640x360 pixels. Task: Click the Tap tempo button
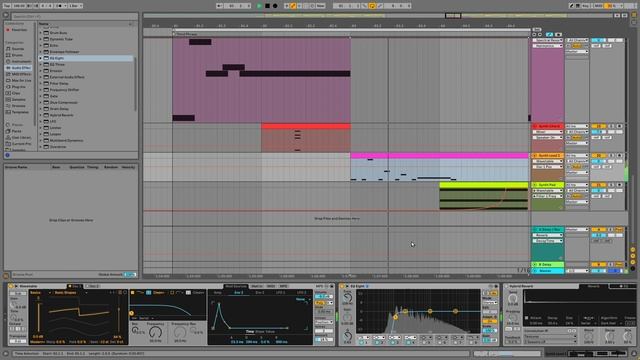7,6
